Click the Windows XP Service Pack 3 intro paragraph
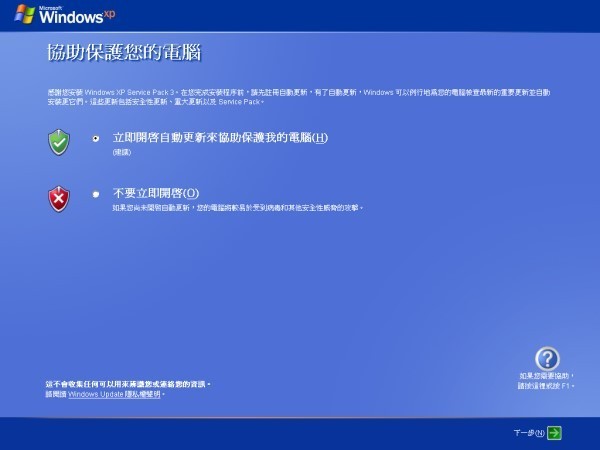This screenshot has height=450, width=600. [x=299, y=97]
